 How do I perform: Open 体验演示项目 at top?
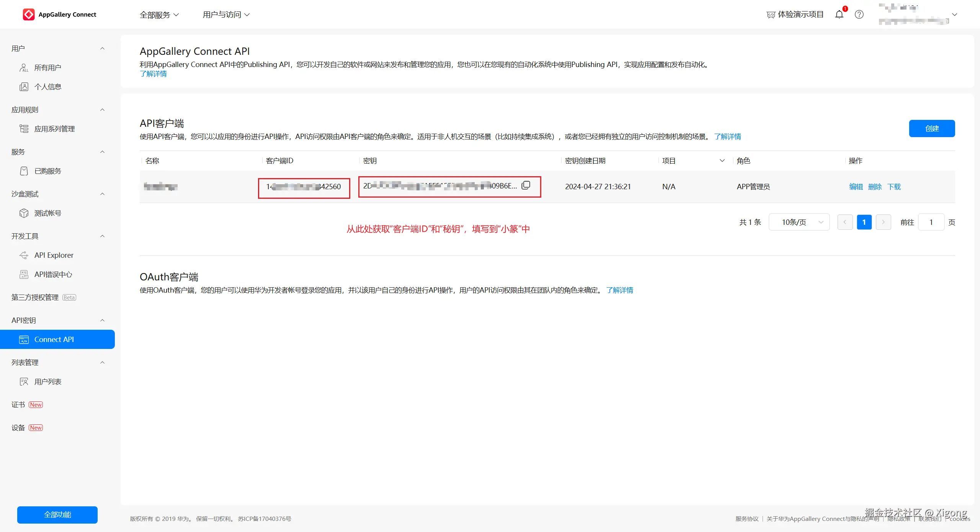click(x=795, y=15)
